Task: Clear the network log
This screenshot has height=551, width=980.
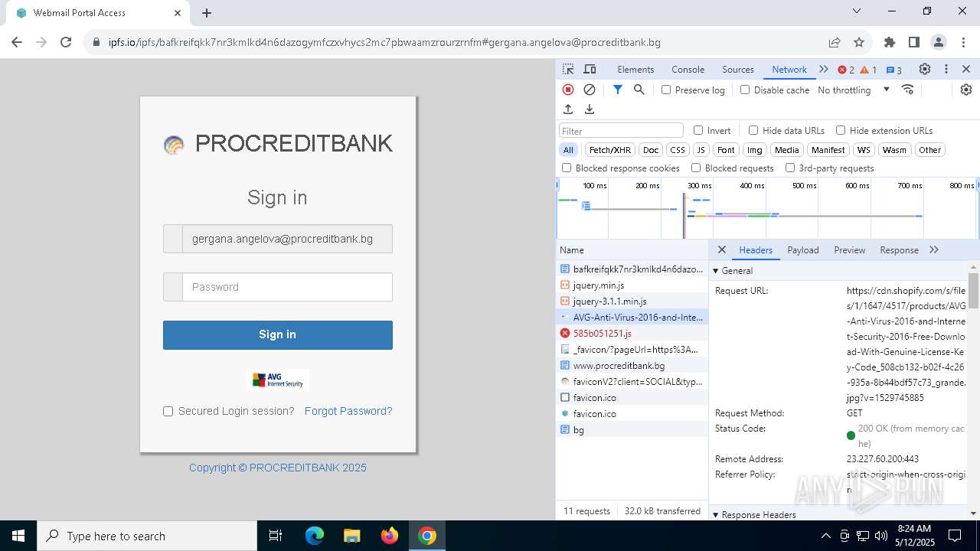Action: (x=590, y=90)
